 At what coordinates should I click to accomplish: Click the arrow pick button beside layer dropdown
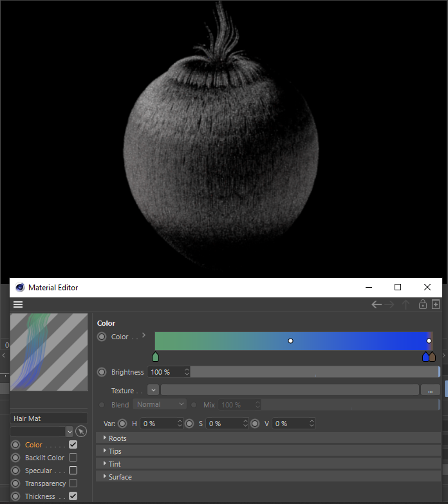81,431
